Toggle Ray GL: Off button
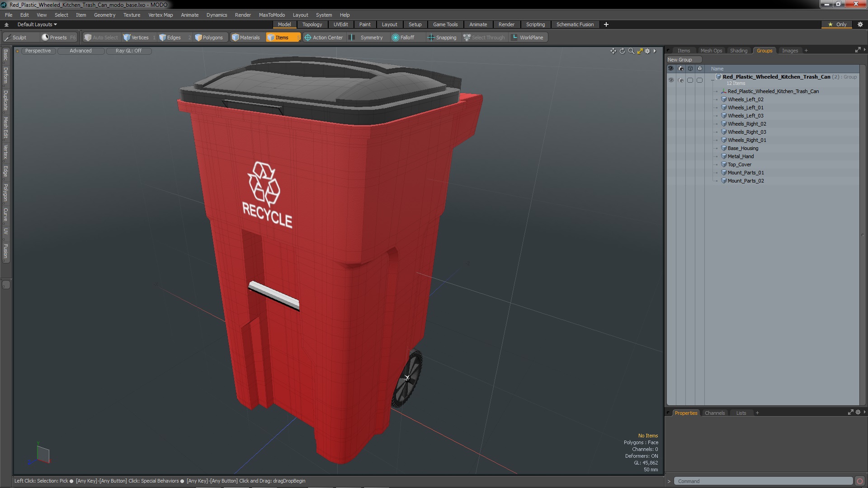 (128, 51)
